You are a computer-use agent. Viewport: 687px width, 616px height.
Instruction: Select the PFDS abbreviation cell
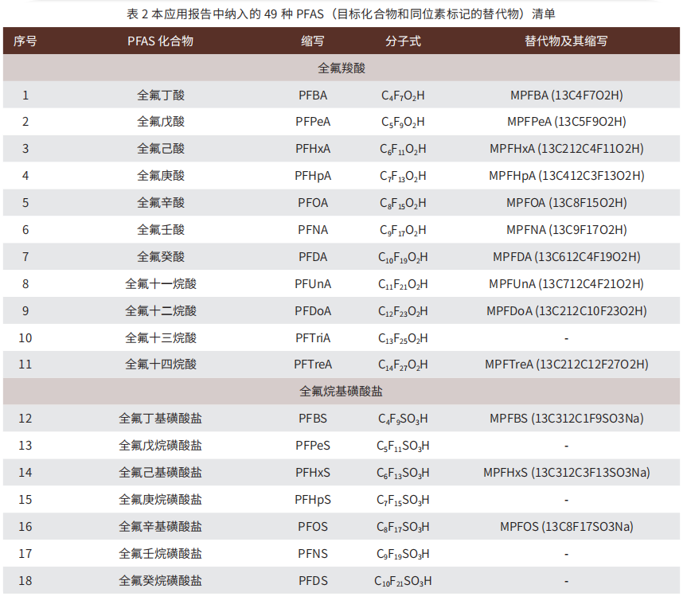[x=312, y=580]
